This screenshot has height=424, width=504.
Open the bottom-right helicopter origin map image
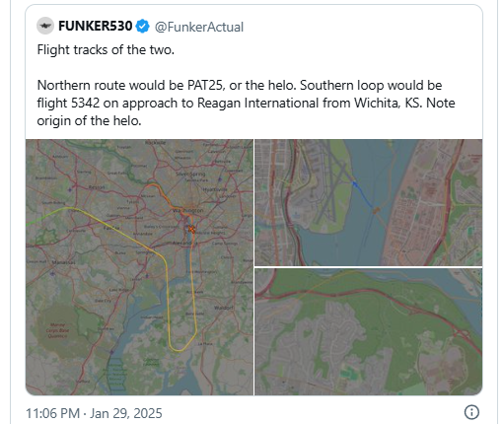click(369, 331)
